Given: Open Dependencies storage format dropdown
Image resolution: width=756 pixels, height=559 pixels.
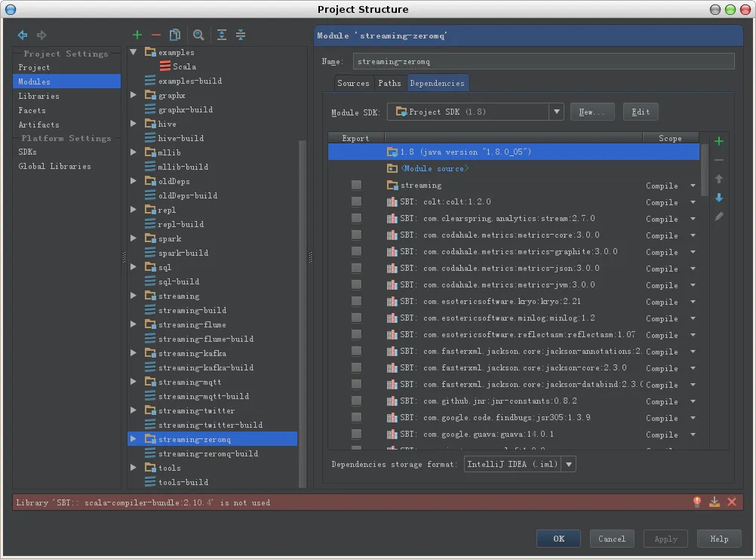Looking at the screenshot, I should click(x=569, y=464).
